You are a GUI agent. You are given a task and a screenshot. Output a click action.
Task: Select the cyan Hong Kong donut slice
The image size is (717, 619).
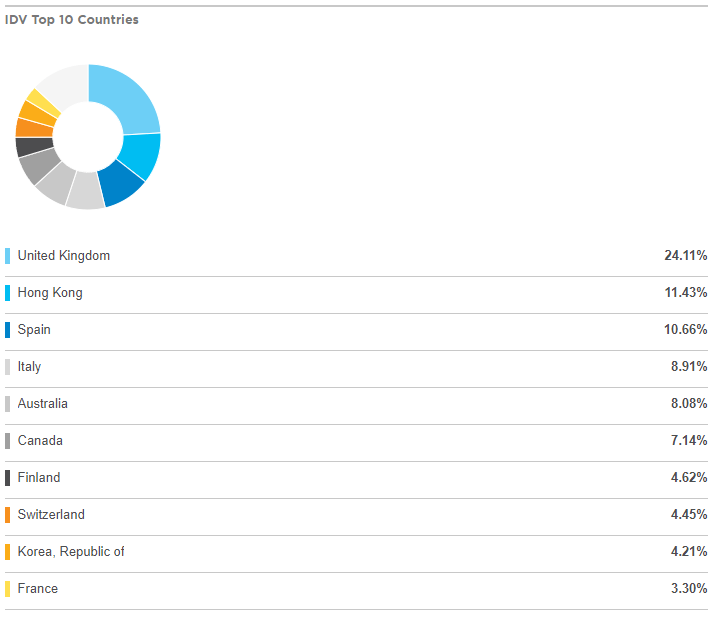[141, 155]
